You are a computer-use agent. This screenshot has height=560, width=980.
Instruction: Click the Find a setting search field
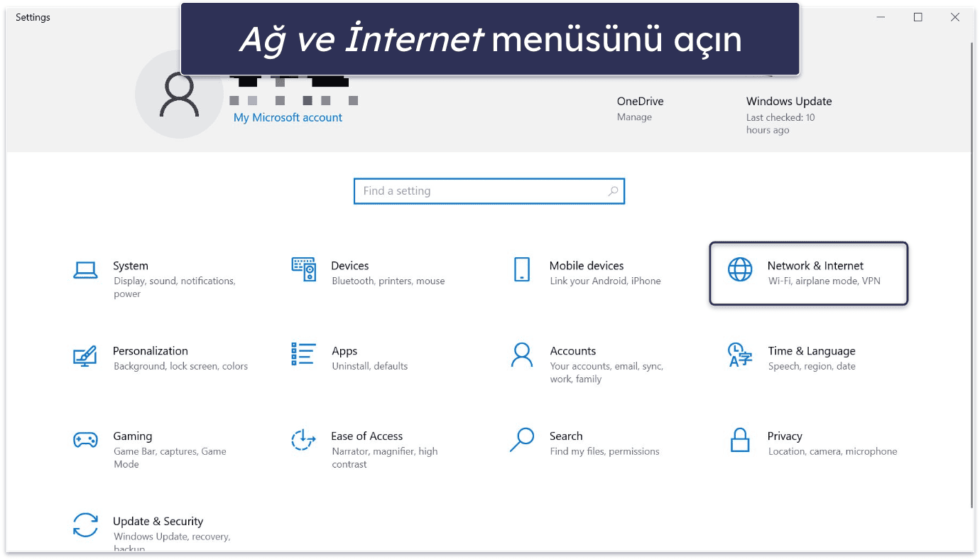[x=489, y=191]
